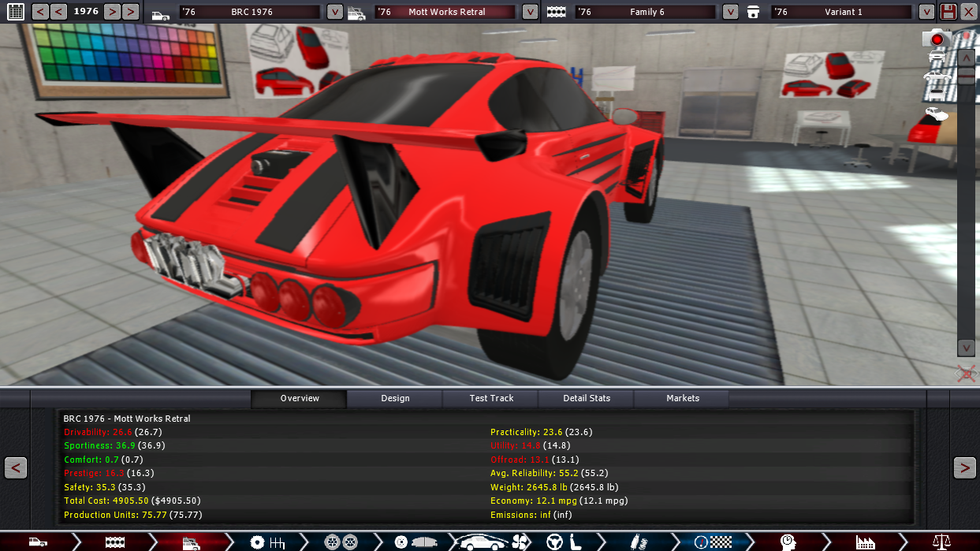The image size is (980, 551).
Task: Open the factory section icon
Action: pos(866,542)
